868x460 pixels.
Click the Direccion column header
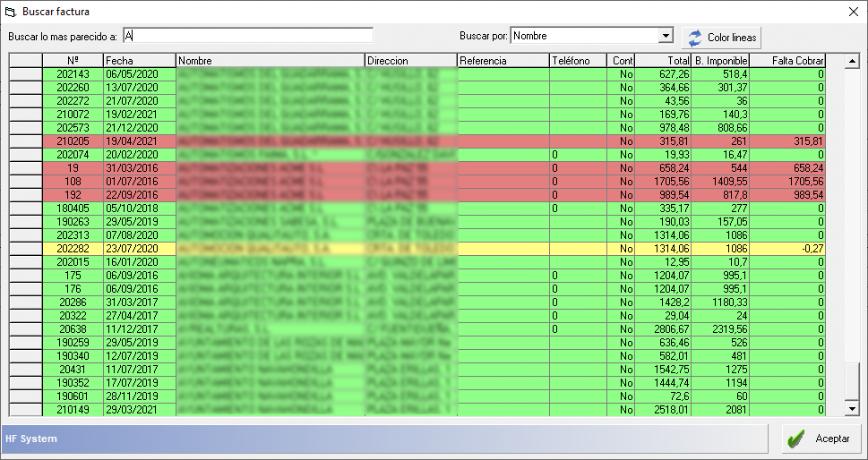(410, 60)
